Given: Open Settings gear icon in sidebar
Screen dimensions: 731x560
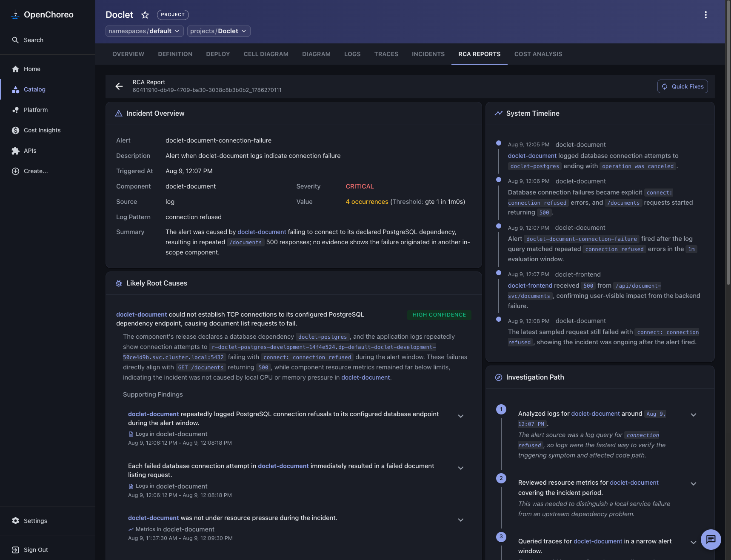Looking at the screenshot, I should [15, 521].
